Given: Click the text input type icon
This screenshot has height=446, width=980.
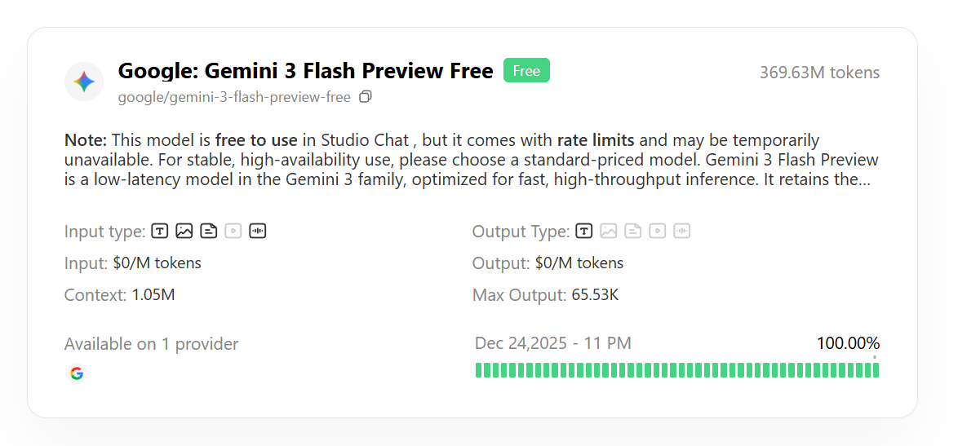Looking at the screenshot, I should [160, 232].
